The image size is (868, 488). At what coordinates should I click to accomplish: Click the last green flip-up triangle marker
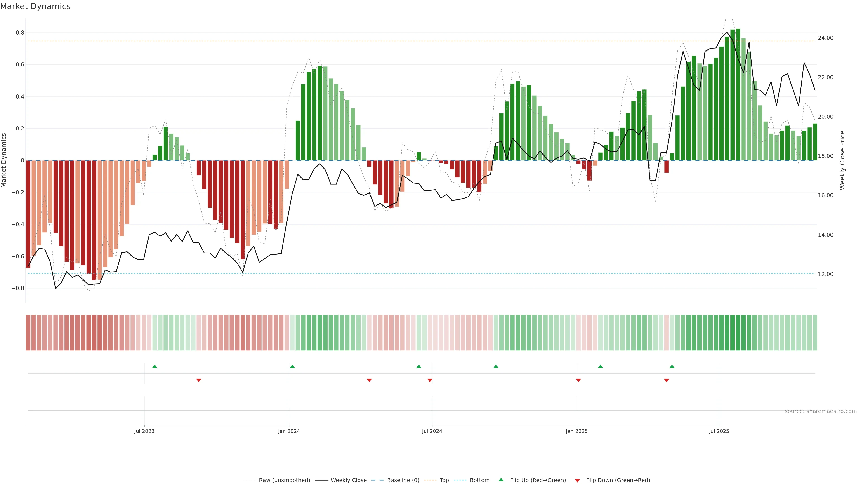[x=672, y=366]
